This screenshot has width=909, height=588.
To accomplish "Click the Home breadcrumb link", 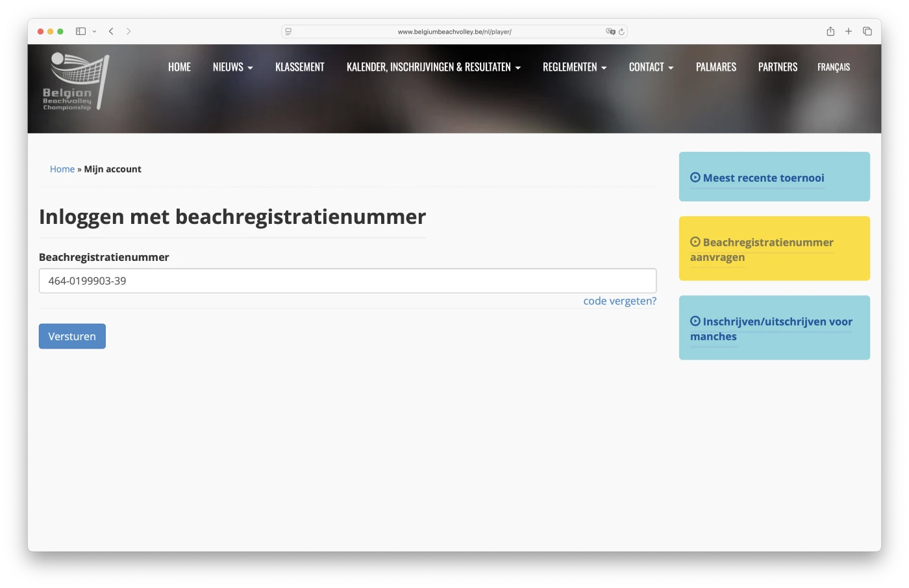I will coord(62,169).
